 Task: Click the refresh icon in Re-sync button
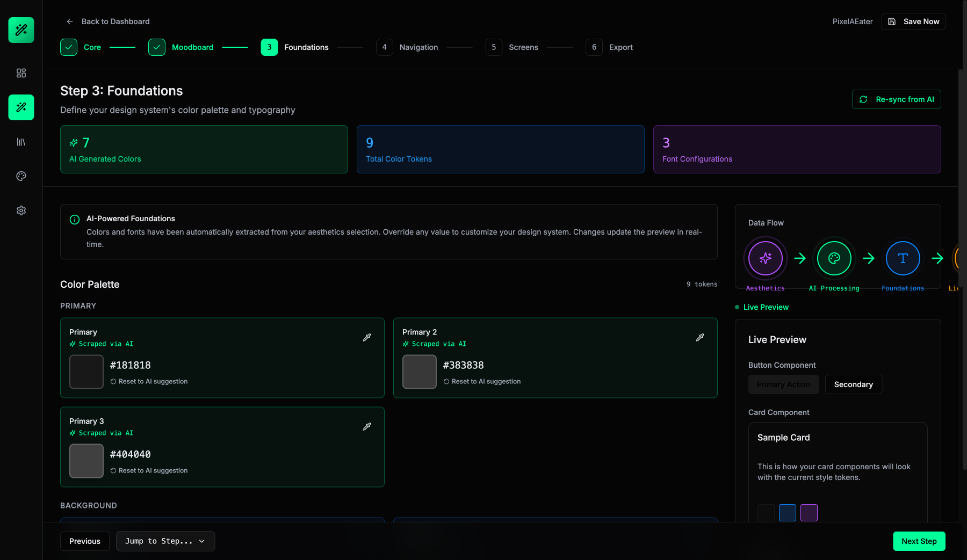click(x=863, y=99)
